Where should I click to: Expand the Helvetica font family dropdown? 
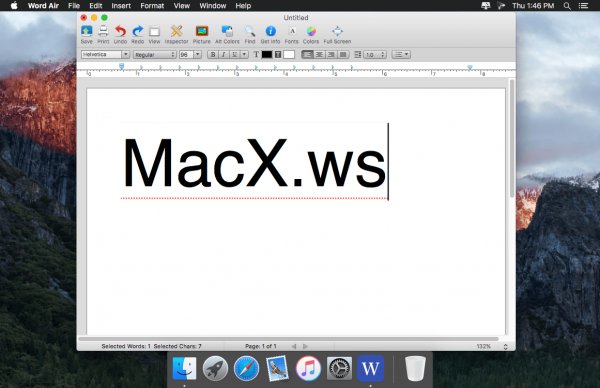125,55
